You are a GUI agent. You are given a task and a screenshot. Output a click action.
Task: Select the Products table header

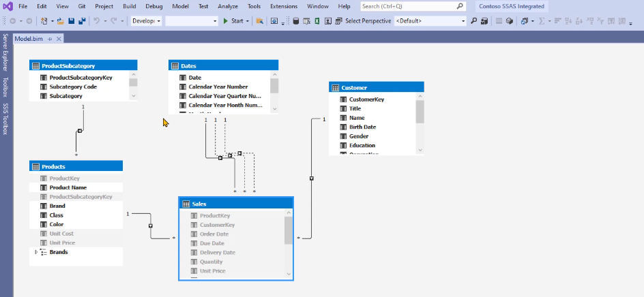(76, 166)
